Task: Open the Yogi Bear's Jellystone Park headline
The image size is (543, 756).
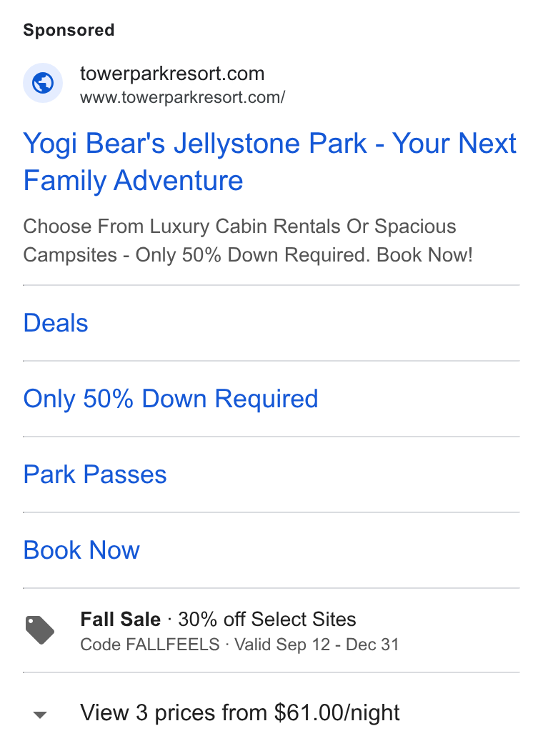Action: click(269, 162)
